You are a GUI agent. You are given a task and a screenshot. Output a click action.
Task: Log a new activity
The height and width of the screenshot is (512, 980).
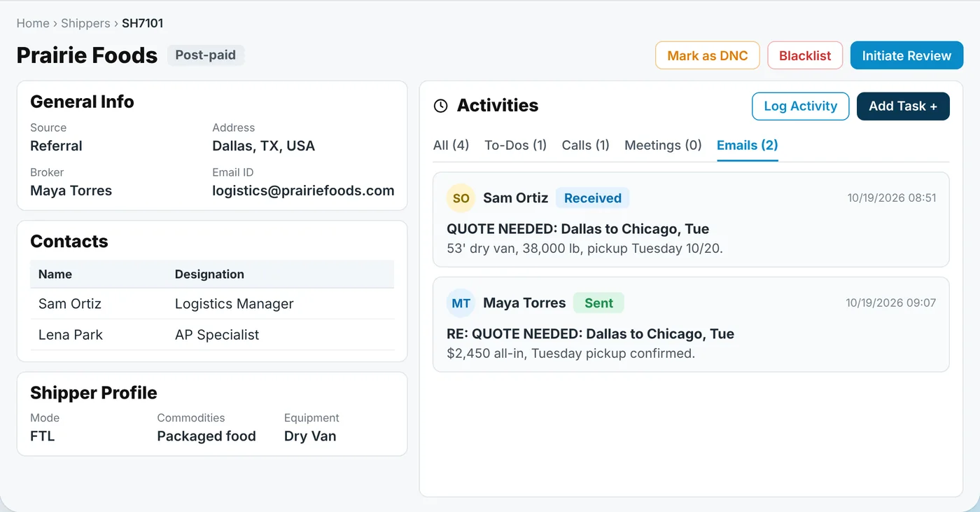800,106
